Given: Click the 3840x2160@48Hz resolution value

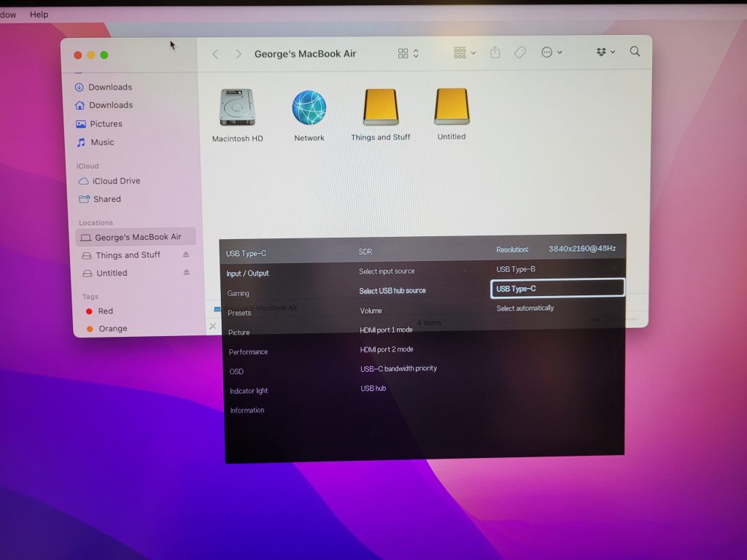Looking at the screenshot, I should (x=581, y=248).
